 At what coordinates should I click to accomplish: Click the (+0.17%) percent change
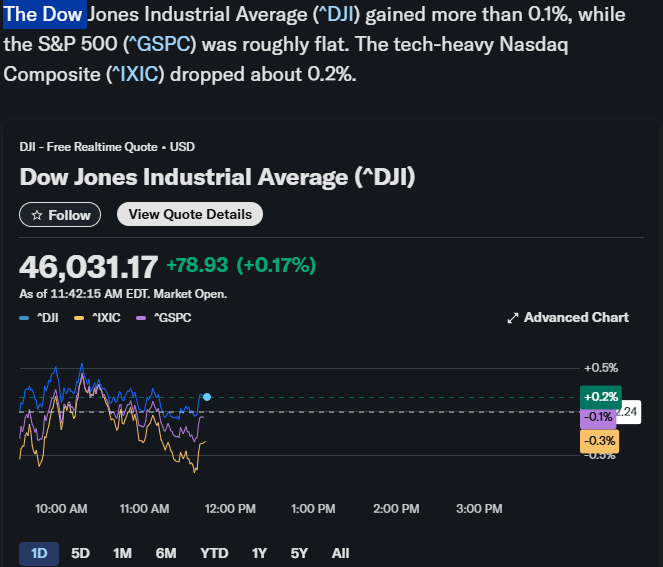click(276, 265)
